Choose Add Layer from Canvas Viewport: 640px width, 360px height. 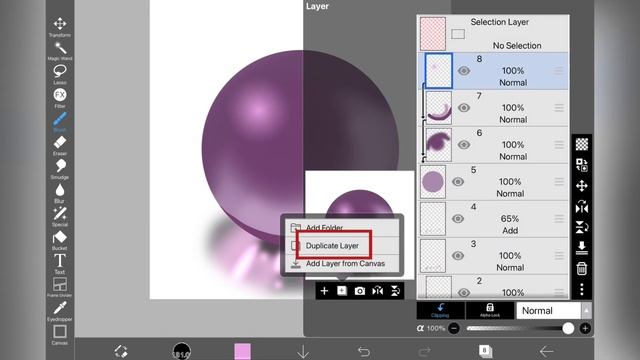[x=342, y=264]
